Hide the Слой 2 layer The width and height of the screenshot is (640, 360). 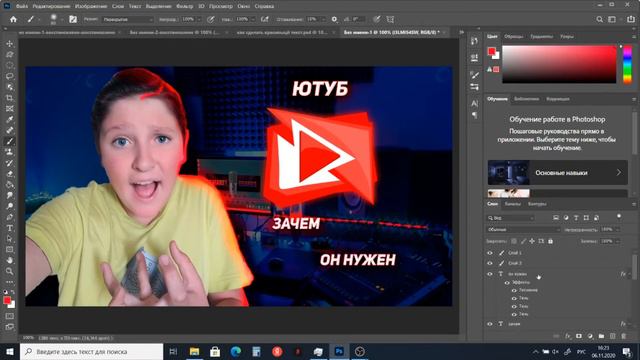(x=490, y=263)
